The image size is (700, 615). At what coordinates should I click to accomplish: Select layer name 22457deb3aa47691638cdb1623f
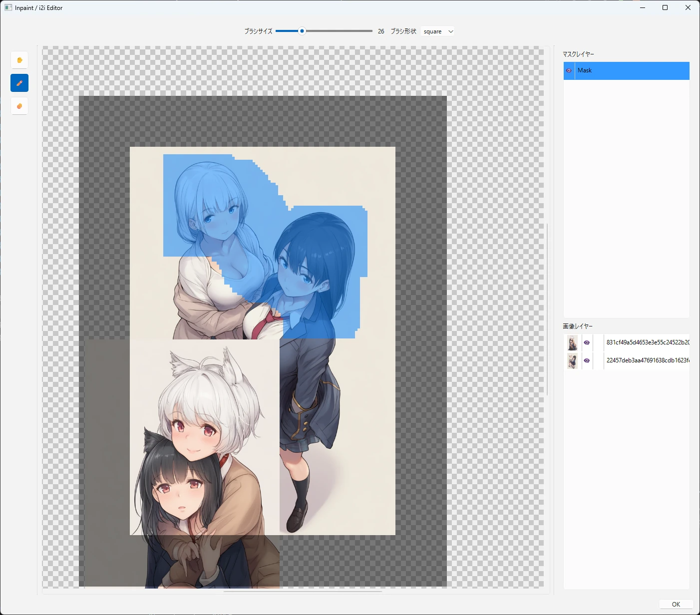648,360
